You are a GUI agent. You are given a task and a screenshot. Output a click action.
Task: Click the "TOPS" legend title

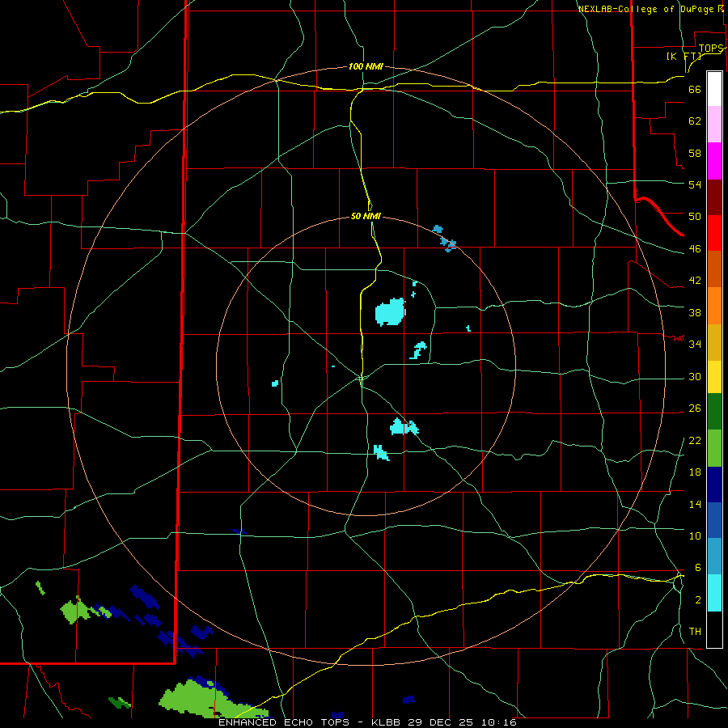pos(711,49)
